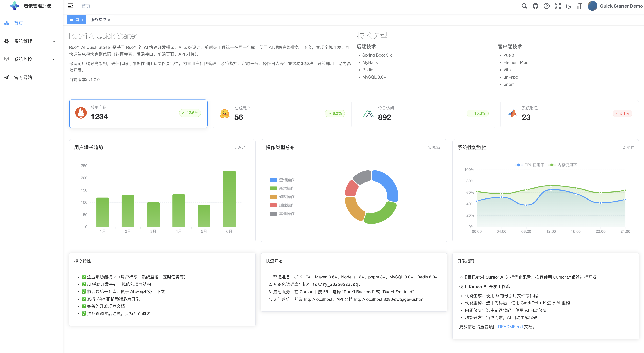Toggle 查询操作 legend swatch
Image resolution: width=644 pixels, height=353 pixels.
pyautogui.click(x=273, y=180)
